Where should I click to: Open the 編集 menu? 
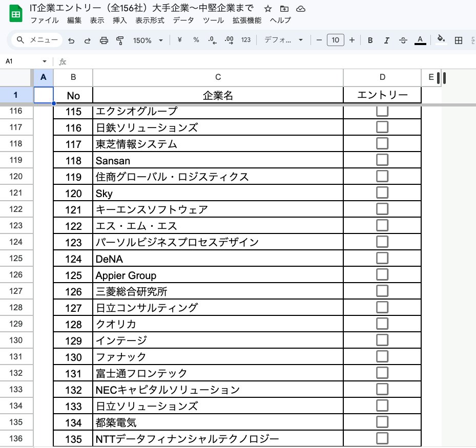tap(74, 20)
